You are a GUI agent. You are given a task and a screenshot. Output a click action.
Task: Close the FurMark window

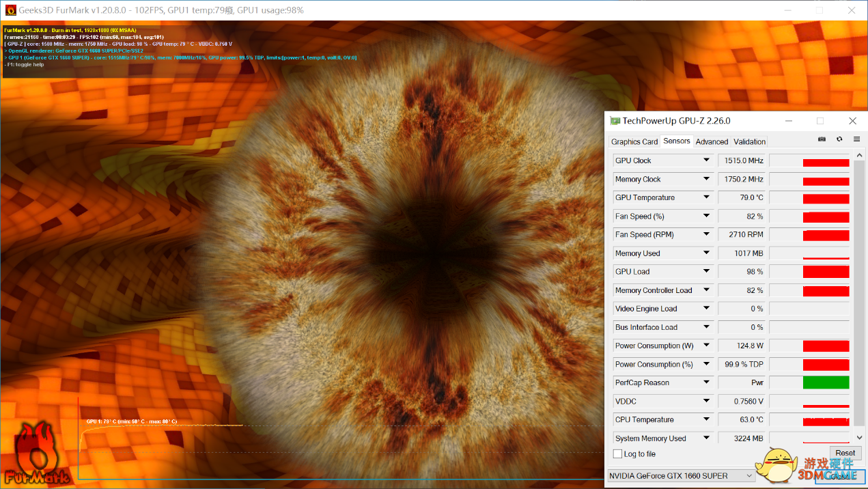click(851, 10)
